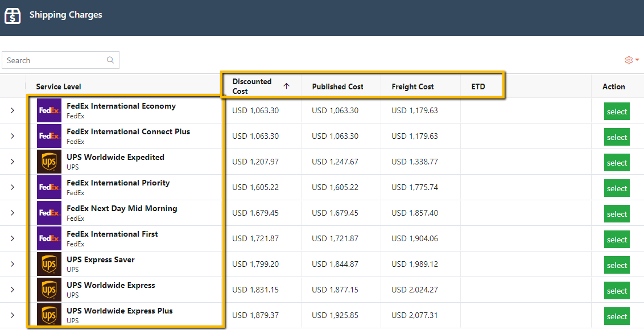Screen dimensions: 644x330
Task: Click the Action column header
Action: click(614, 86)
